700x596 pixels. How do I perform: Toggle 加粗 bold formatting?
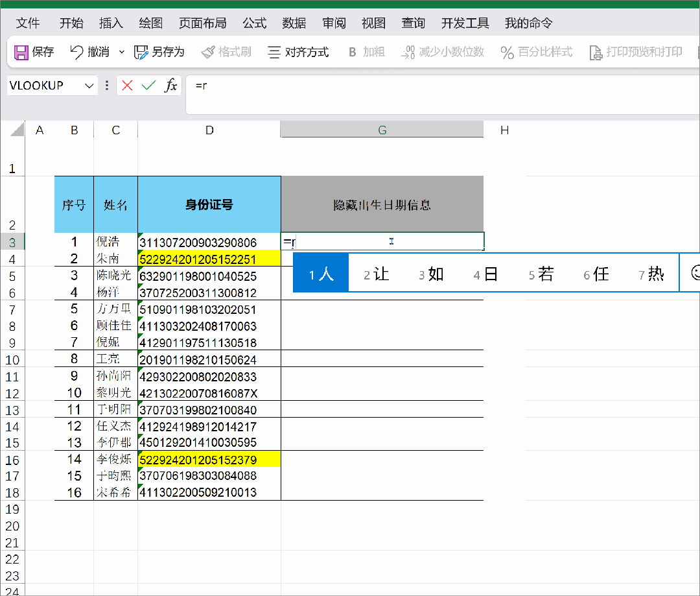tap(366, 52)
